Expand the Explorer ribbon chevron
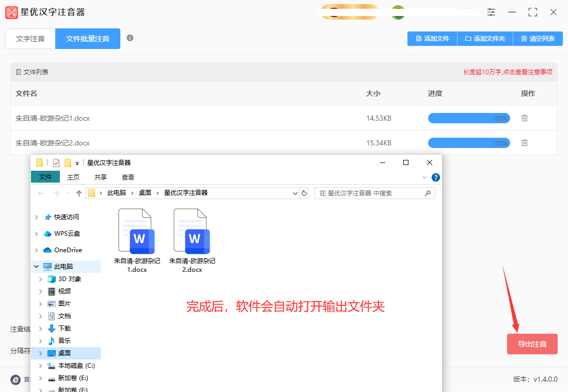The width and height of the screenshot is (568, 392). [424, 177]
